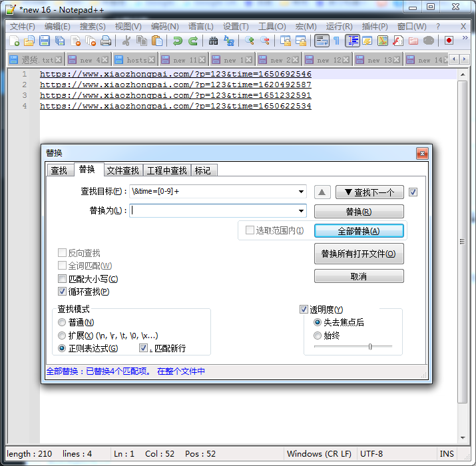Expand 替换为 history dropdown
Image resolution: width=476 pixels, height=466 pixels.
pyautogui.click(x=301, y=210)
